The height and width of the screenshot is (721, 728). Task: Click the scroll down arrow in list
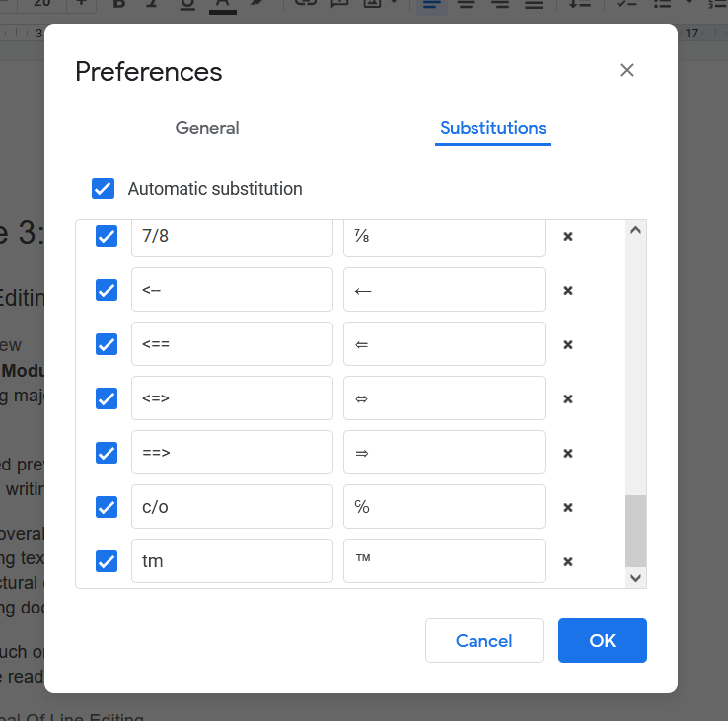(x=635, y=578)
